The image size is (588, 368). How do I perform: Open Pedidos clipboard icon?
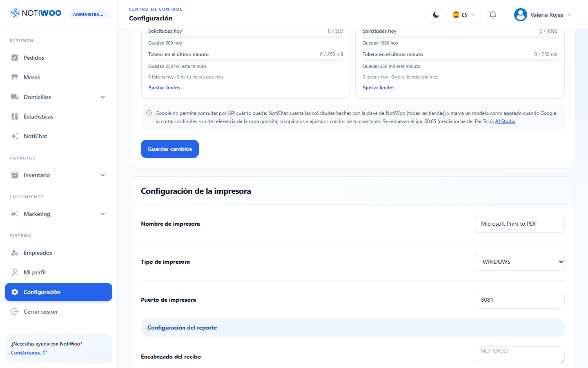pyautogui.click(x=15, y=58)
